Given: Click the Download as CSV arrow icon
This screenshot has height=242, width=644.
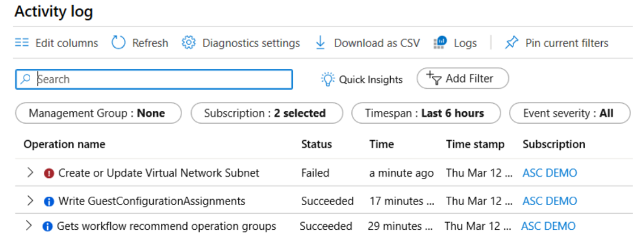Looking at the screenshot, I should [x=320, y=43].
